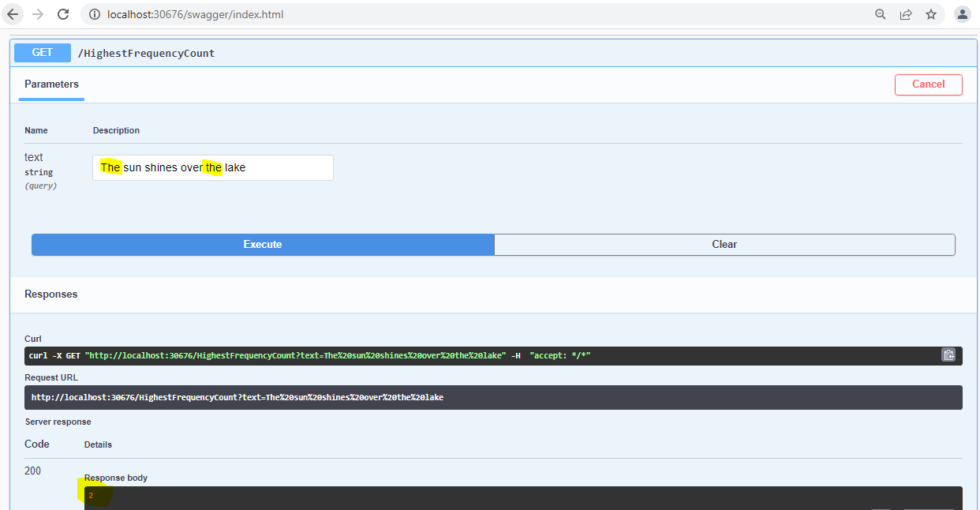Click the text query input field

click(212, 167)
